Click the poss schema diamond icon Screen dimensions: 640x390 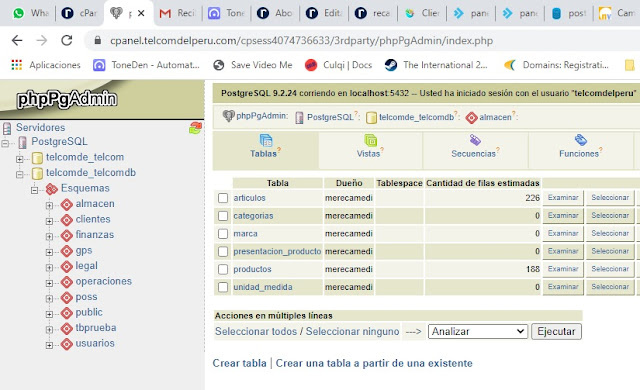pos(67,297)
